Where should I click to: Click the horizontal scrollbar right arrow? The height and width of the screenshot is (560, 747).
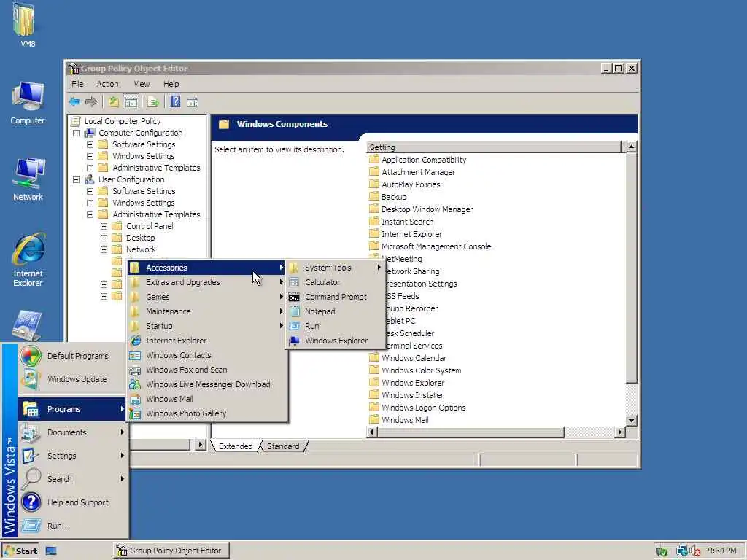[x=619, y=432]
